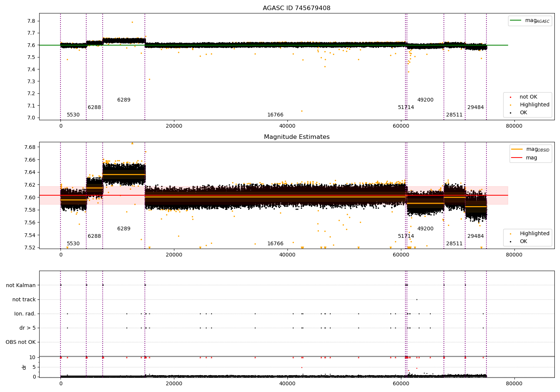
Task: Click the outlier point near 7.8 in top plot
Action: coord(132,22)
